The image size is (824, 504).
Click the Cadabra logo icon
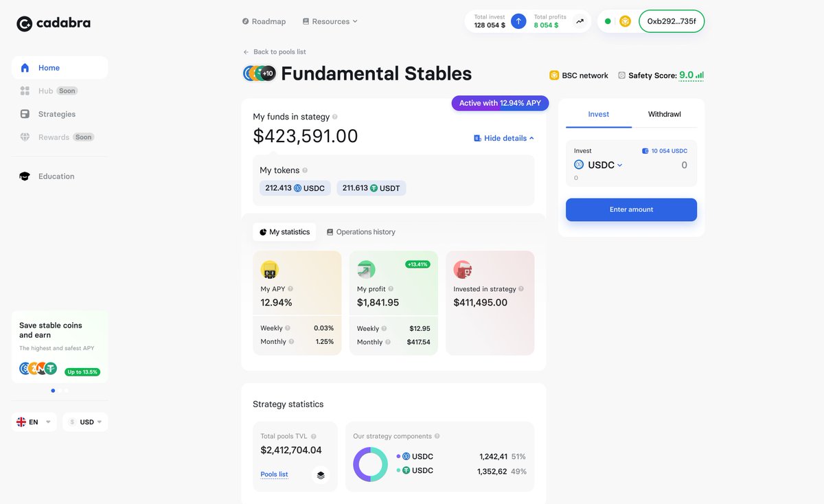click(x=25, y=22)
